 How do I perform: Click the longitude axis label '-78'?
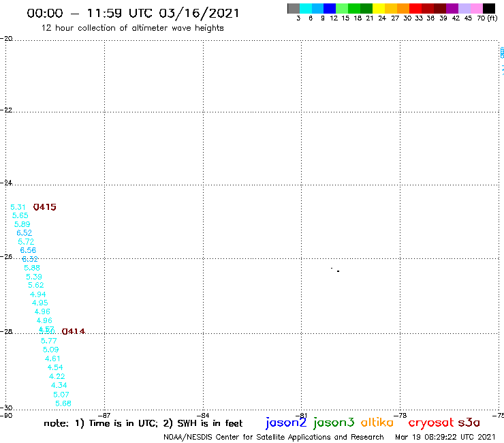400,415
